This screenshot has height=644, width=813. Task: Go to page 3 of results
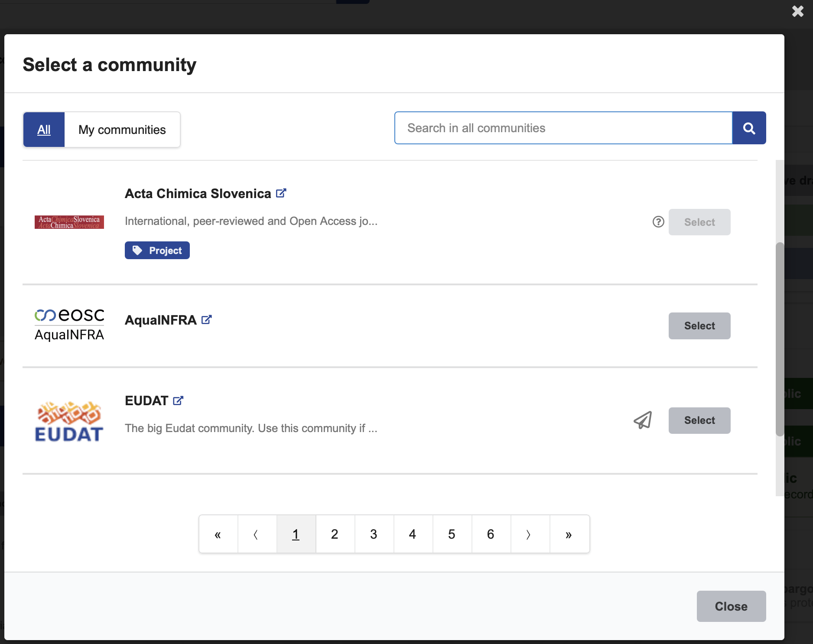374,534
